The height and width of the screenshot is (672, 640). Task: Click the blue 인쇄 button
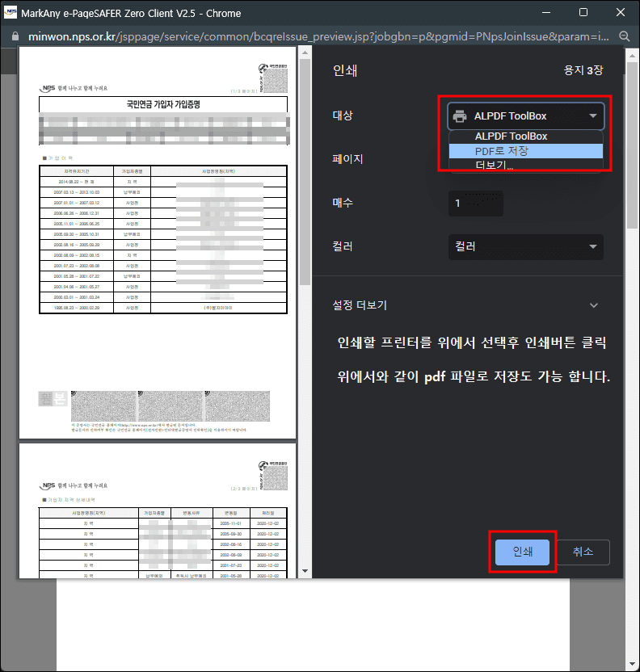point(522,552)
